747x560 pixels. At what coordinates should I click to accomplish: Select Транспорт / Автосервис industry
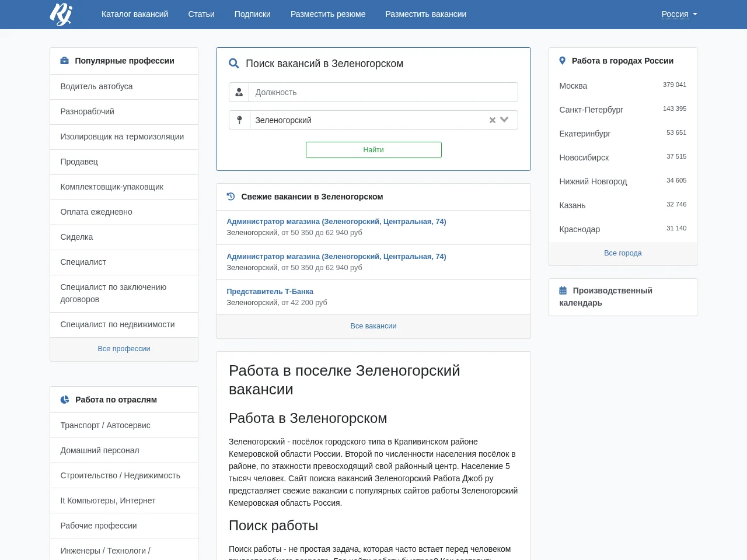pos(124,425)
